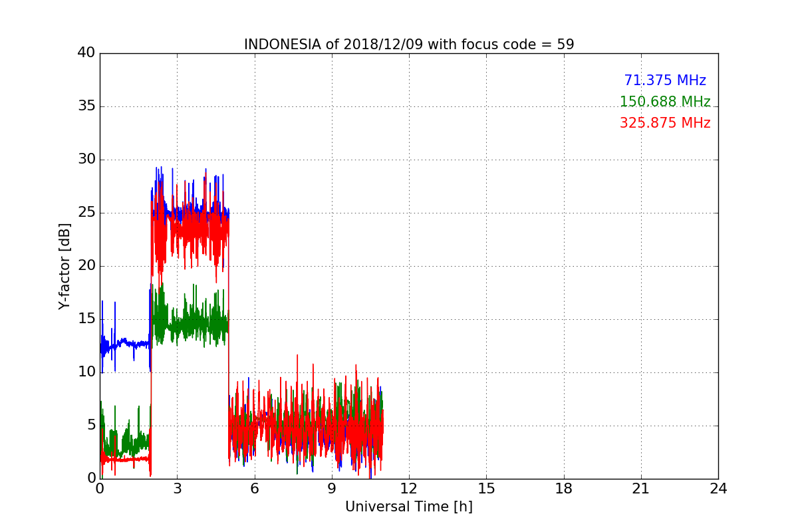Click the x-axis tick label 21
Viewport: 798px width, 532px height.
tap(641, 489)
